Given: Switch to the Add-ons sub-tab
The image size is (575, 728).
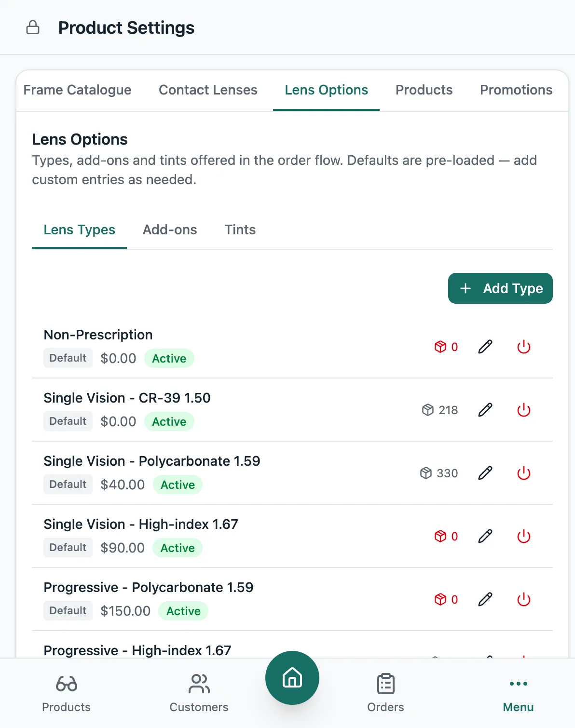Looking at the screenshot, I should [x=170, y=230].
